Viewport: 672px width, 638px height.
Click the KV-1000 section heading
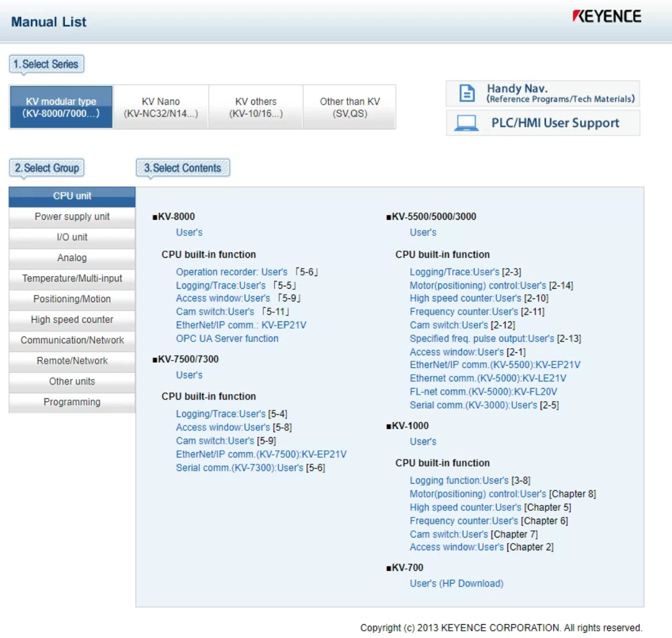[x=407, y=426]
